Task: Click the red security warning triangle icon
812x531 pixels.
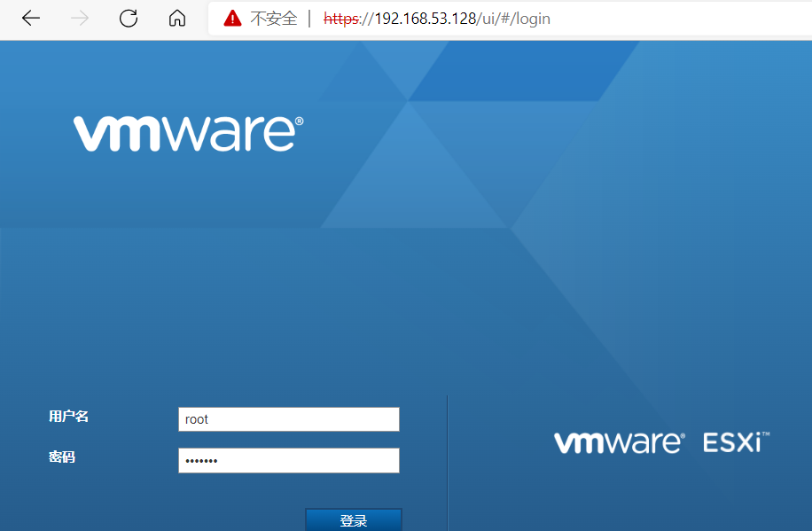Action: tap(231, 18)
